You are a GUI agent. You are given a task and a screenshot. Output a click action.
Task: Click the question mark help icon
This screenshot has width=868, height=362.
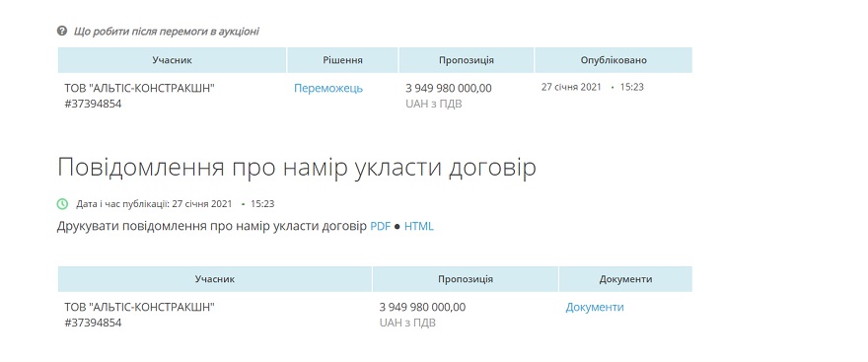62,31
